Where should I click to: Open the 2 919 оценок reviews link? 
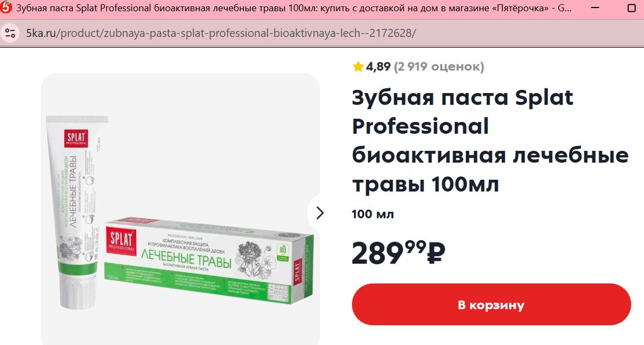point(439,67)
